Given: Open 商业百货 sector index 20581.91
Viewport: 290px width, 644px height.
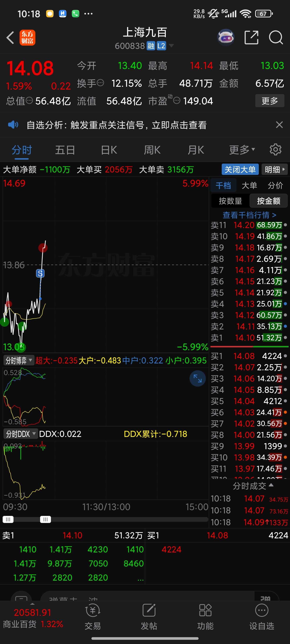Looking at the screenshot, I should [33, 618].
